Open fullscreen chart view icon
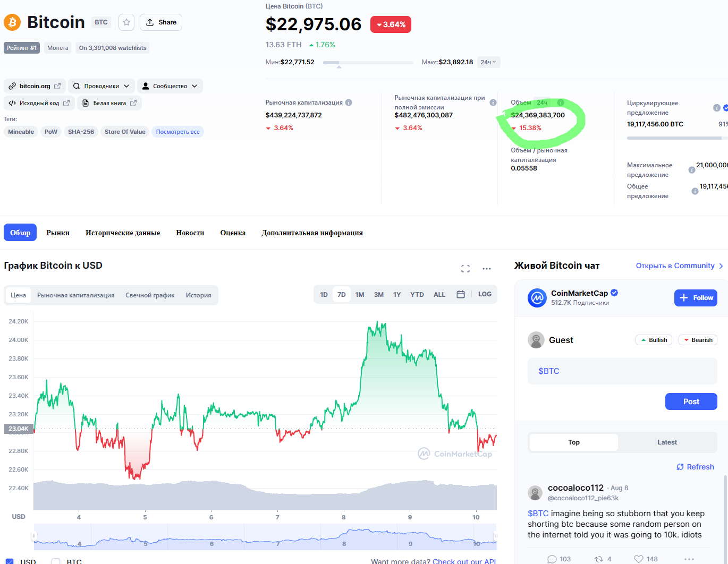Image resolution: width=728 pixels, height=564 pixels. pyautogui.click(x=465, y=269)
